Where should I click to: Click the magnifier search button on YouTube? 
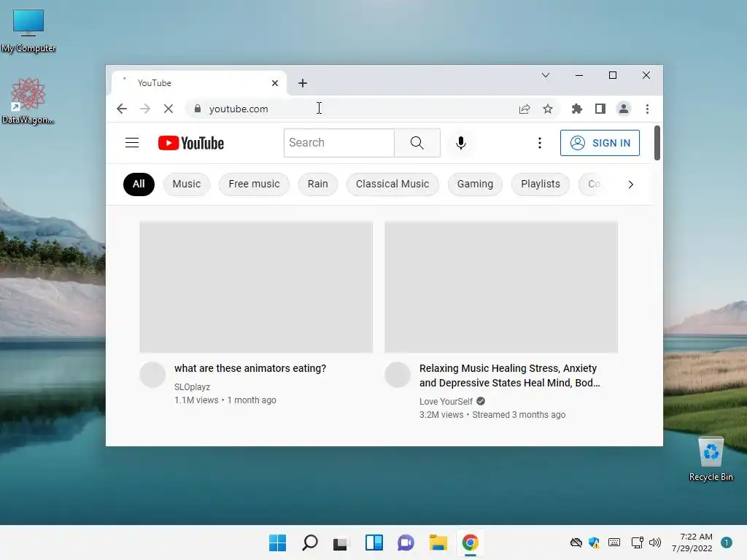coord(417,143)
